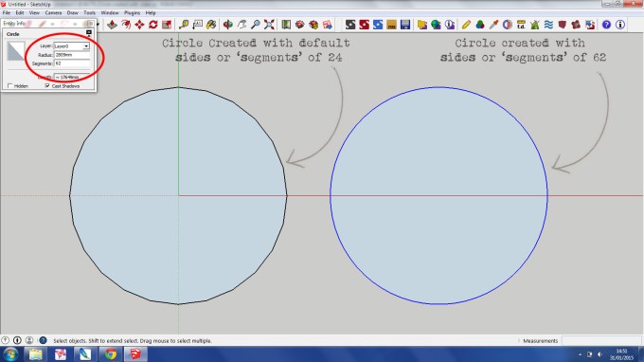Click the green grasshopper plugin icon
The width and height of the screenshot is (644, 362).
pyautogui.click(x=535, y=25)
